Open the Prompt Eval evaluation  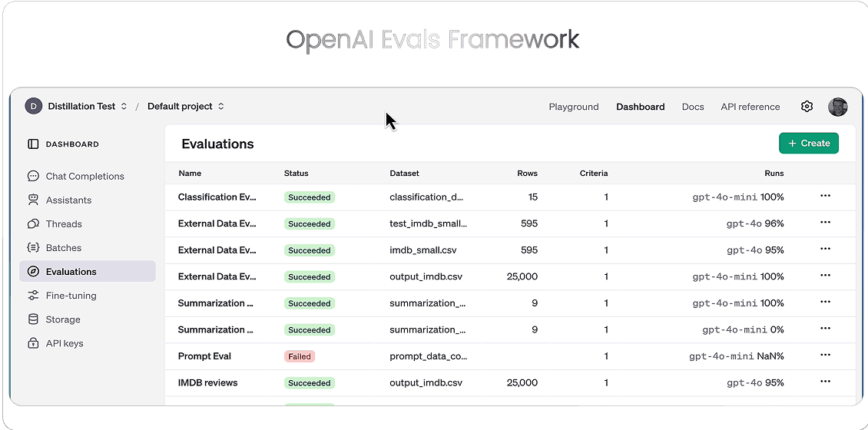204,356
